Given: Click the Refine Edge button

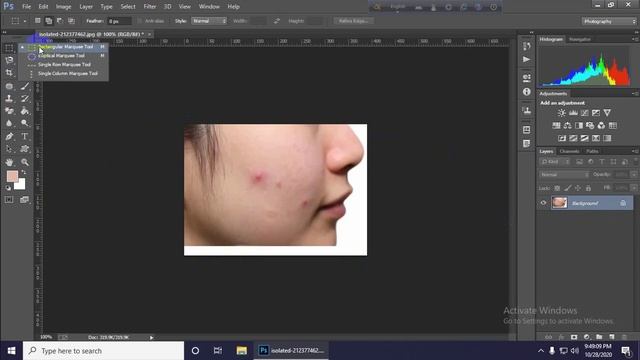Looking at the screenshot, I should point(353,21).
